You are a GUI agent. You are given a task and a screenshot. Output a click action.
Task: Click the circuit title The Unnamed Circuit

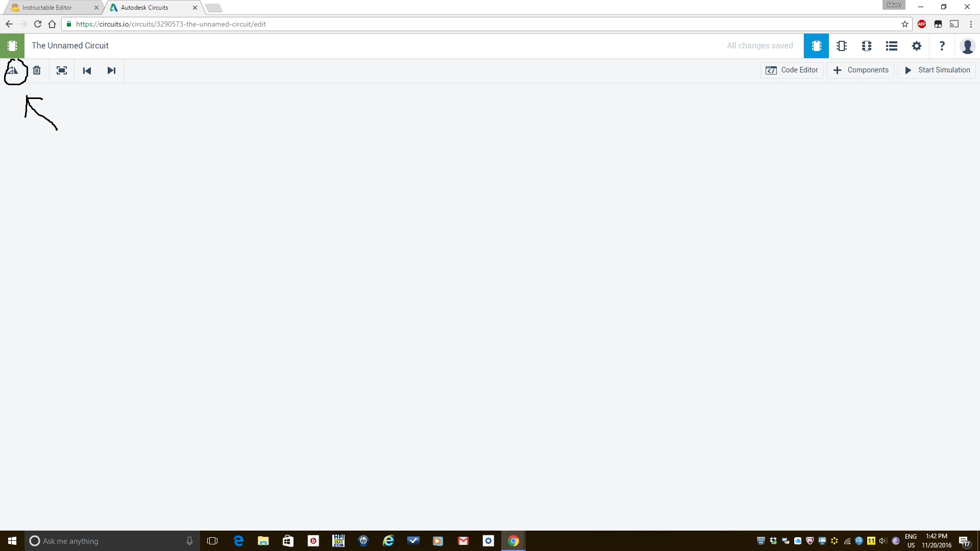[x=70, y=45]
